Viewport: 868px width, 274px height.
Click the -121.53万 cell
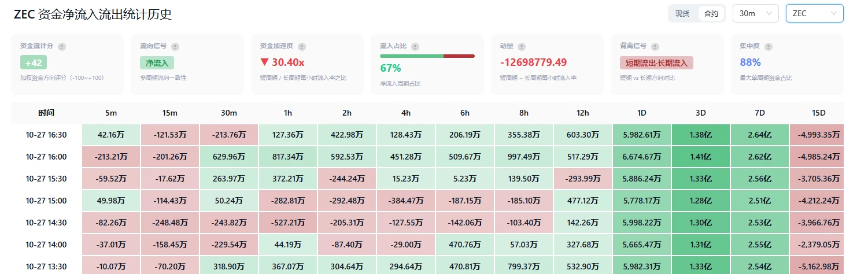[170, 135]
